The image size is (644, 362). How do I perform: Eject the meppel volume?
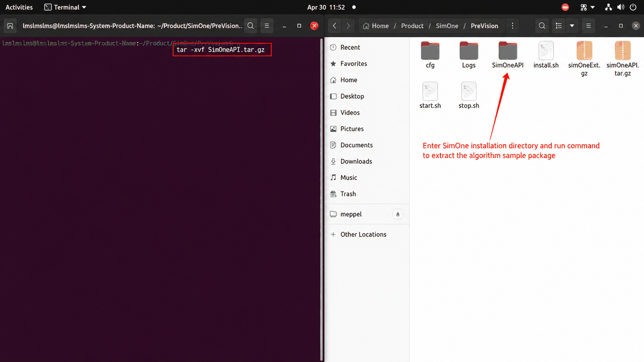point(397,214)
